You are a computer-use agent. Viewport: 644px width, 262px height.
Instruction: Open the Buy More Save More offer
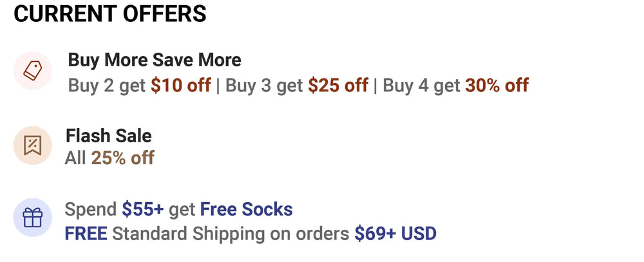click(x=155, y=61)
